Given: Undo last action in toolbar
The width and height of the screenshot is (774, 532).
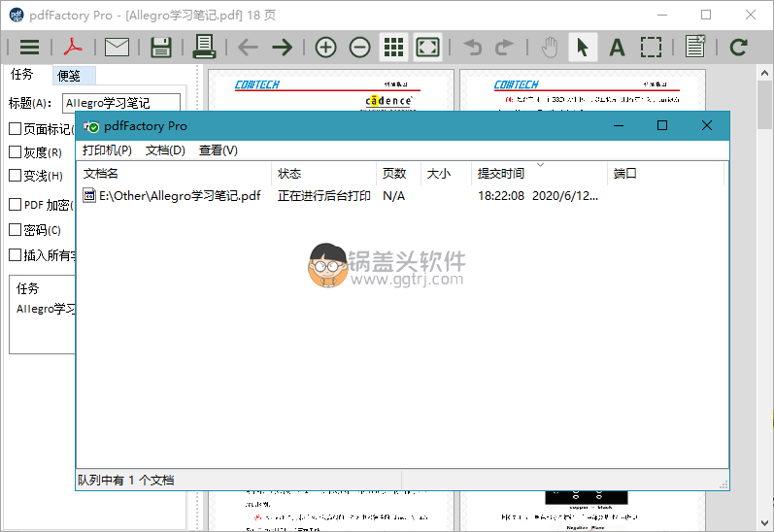Looking at the screenshot, I should [473, 48].
